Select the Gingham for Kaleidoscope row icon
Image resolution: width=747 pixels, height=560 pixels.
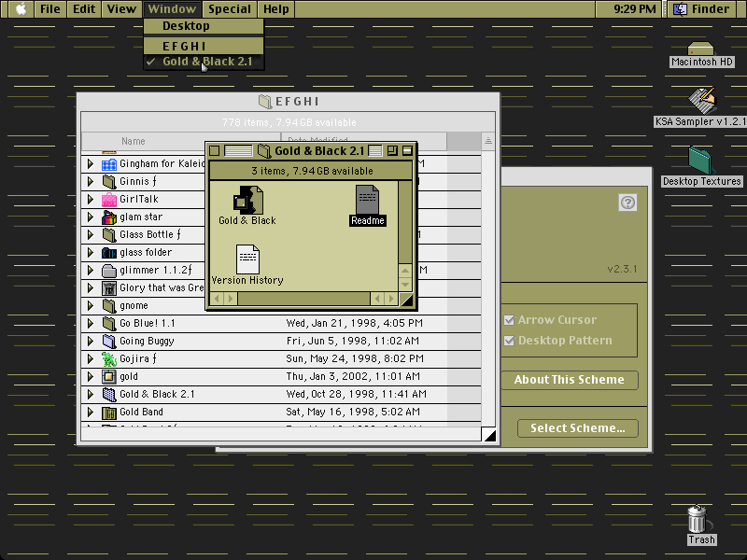tap(109, 164)
